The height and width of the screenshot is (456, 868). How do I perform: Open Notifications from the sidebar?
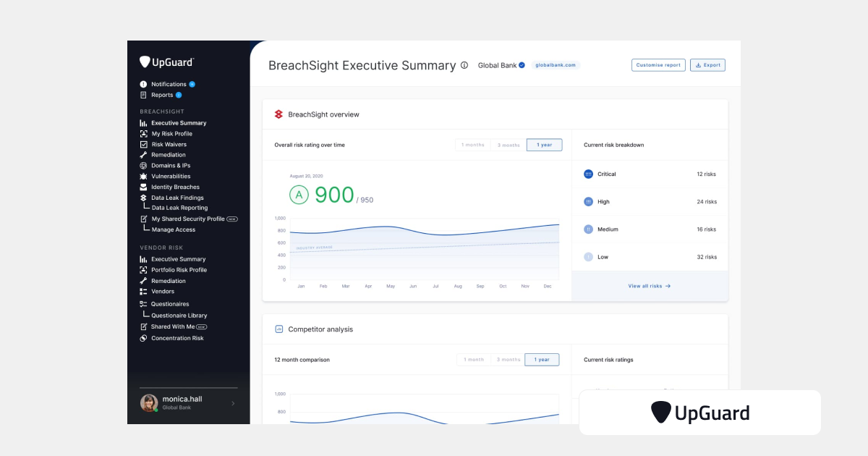168,84
